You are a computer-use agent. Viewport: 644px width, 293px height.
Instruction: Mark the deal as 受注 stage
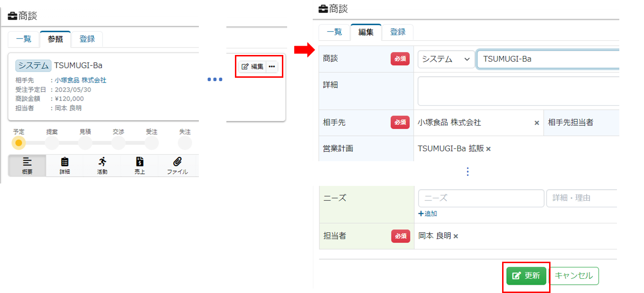tap(151, 143)
